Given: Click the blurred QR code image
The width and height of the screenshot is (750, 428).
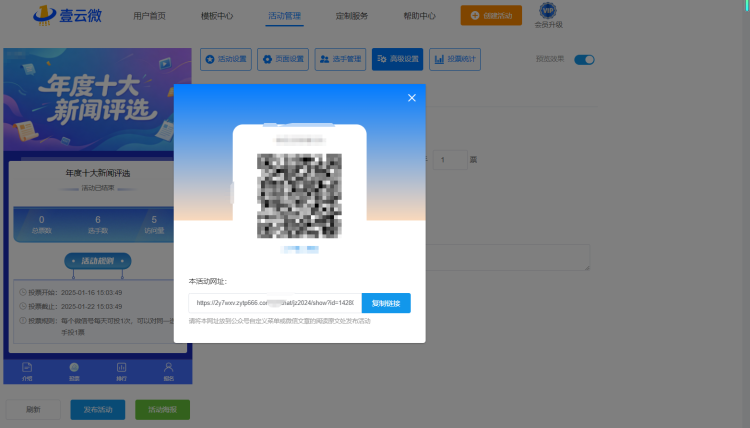Looking at the screenshot, I should (x=299, y=196).
